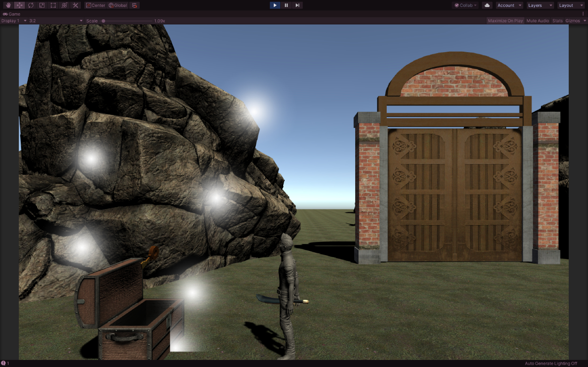Open the 3:2 aspect ratio dropdown
This screenshot has height=367, width=588.
pyautogui.click(x=56, y=21)
